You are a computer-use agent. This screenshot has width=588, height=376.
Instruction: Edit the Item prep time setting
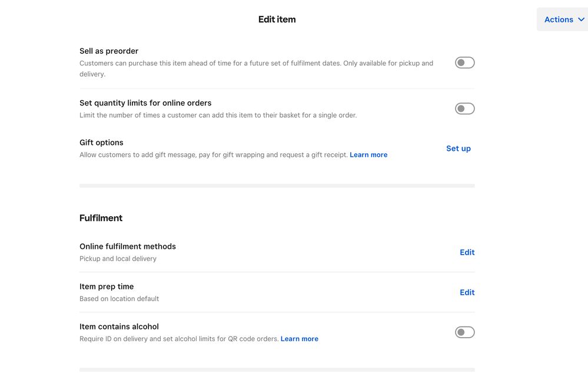pos(467,292)
